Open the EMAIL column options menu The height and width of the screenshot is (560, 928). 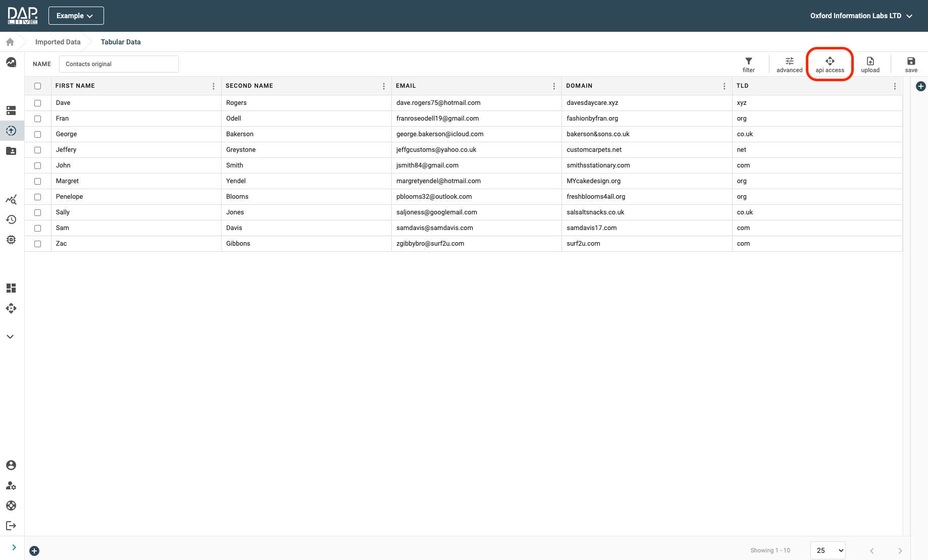coord(554,86)
